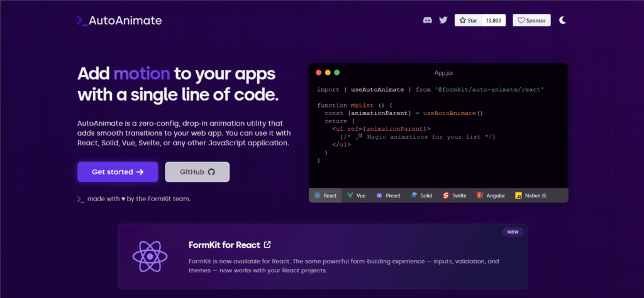Go to AutoAnimate logo home
This screenshot has height=298, width=644.
click(119, 21)
